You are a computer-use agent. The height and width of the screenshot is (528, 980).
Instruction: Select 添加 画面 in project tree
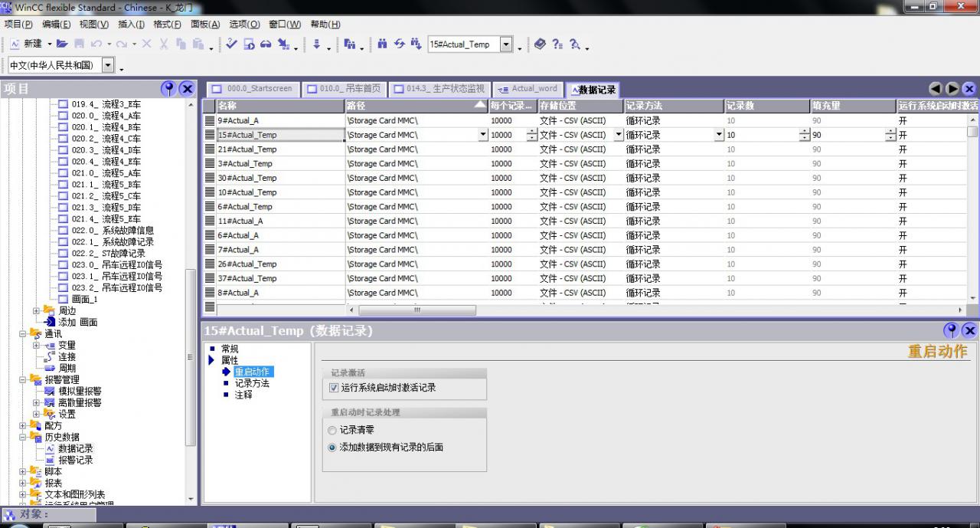[78, 323]
